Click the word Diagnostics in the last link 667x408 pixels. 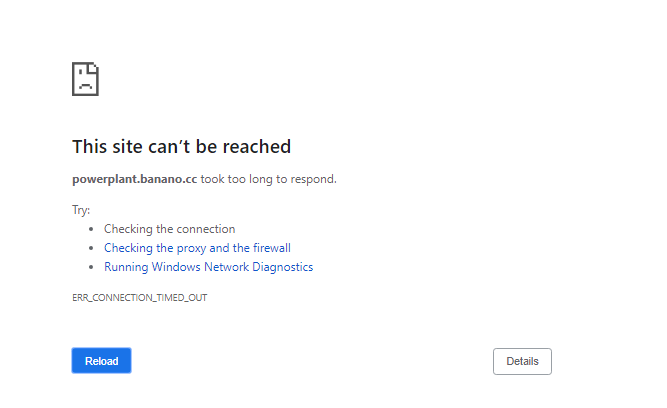tap(283, 267)
